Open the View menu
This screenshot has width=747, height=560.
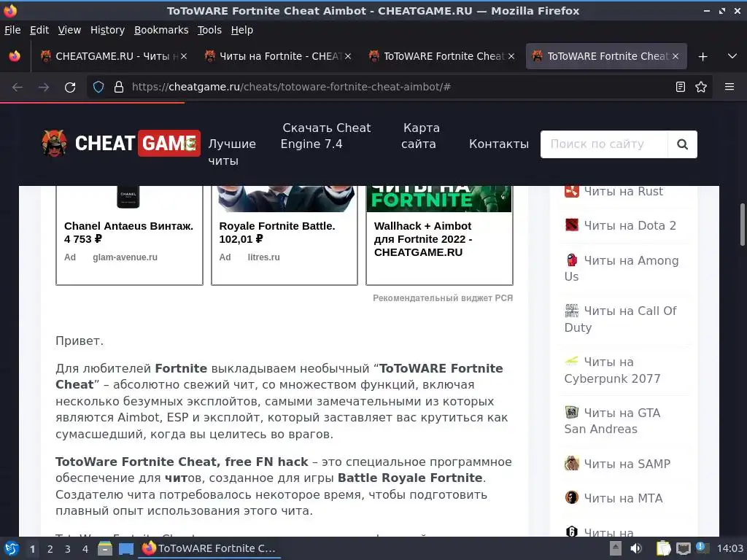pyautogui.click(x=69, y=30)
